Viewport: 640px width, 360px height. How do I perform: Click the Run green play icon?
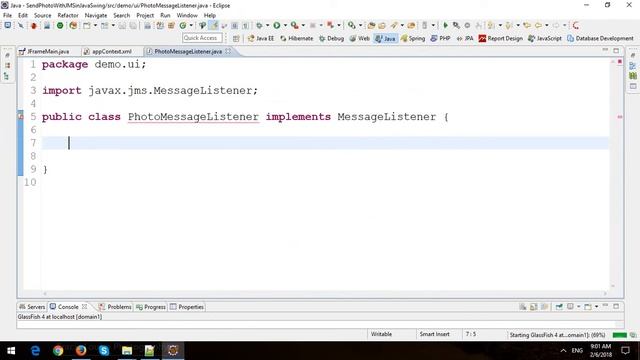[x=277, y=25]
